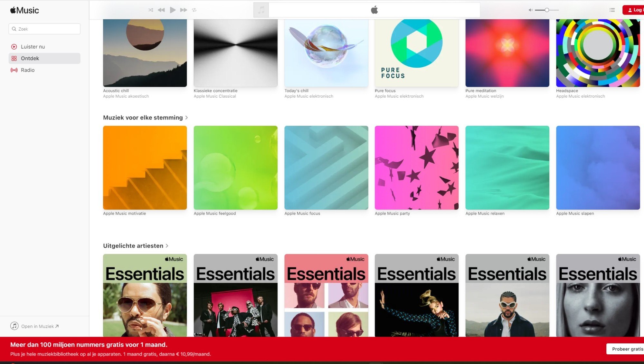Screen dimensions: 644x364
Task: Click the Luister nu play-circle icon
Action: 14,47
